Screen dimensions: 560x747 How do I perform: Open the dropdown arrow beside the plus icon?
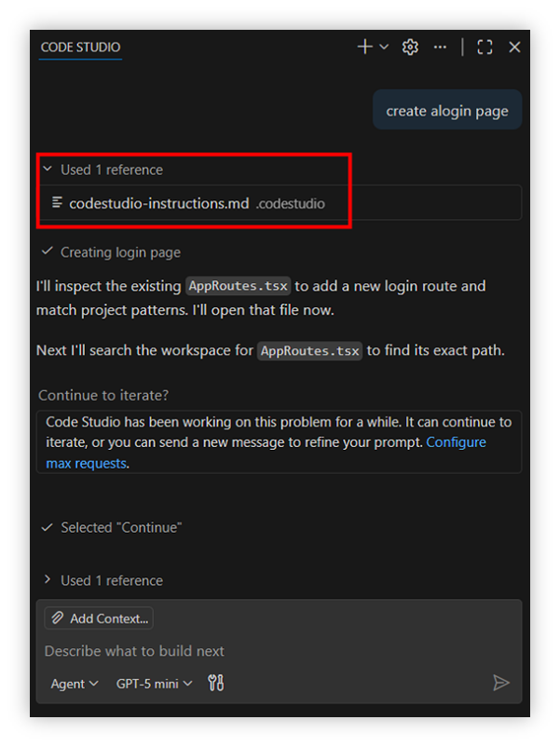tap(384, 48)
